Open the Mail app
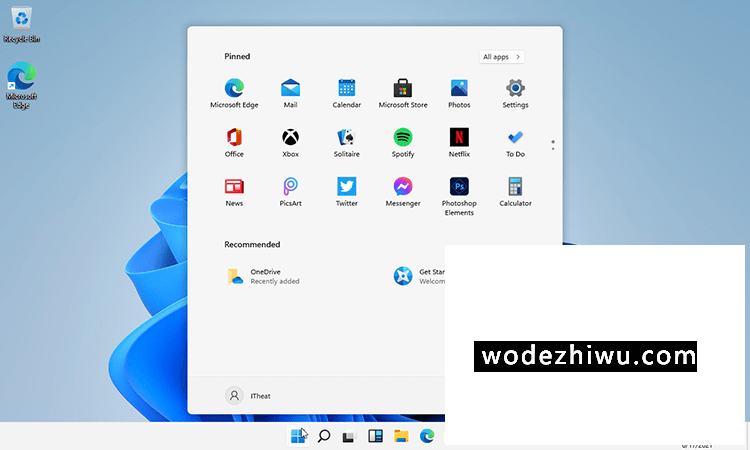This screenshot has height=450, width=750. tap(290, 93)
